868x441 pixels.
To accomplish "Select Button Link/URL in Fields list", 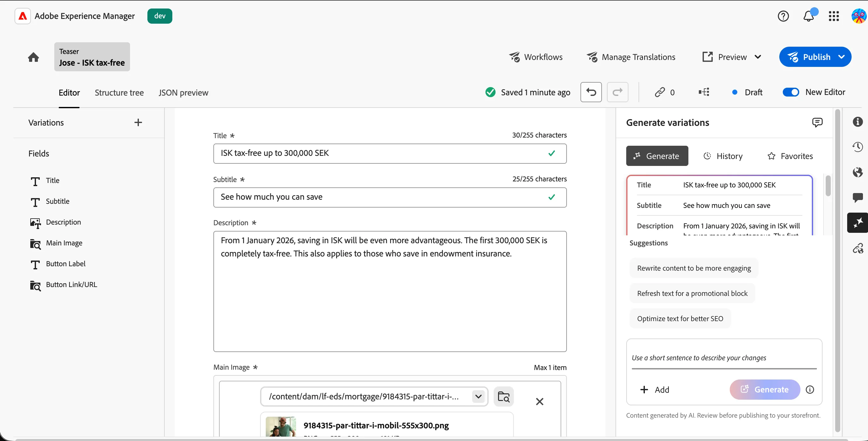I will tap(63, 285).
